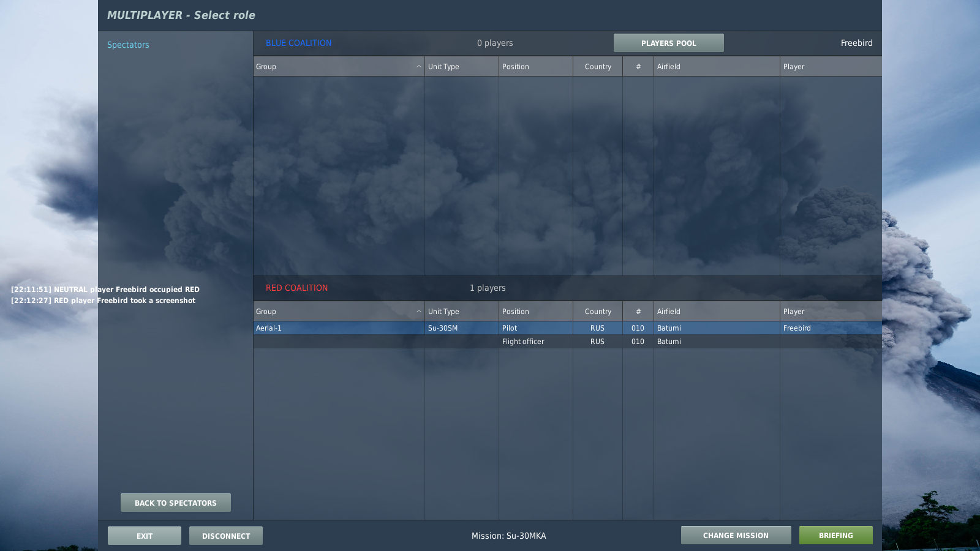Click Blue coalition # column header

[638, 66]
